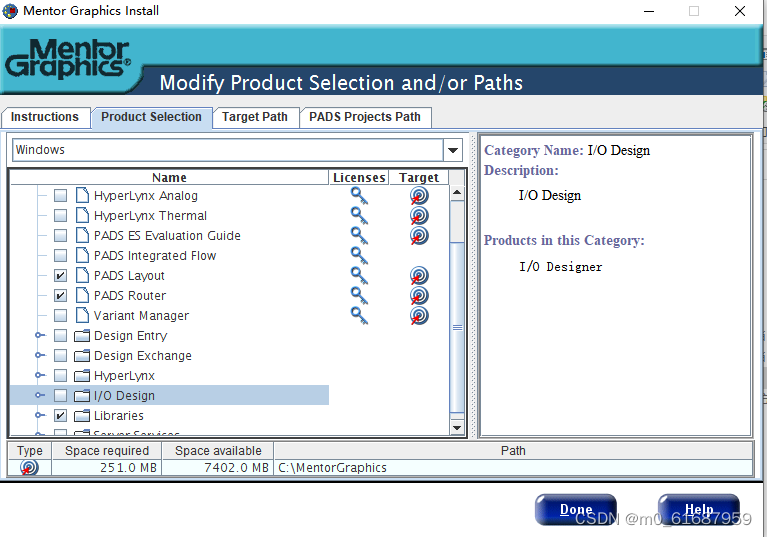Tick the Design Entry category checkbox
The image size is (767, 537).
click(x=60, y=336)
